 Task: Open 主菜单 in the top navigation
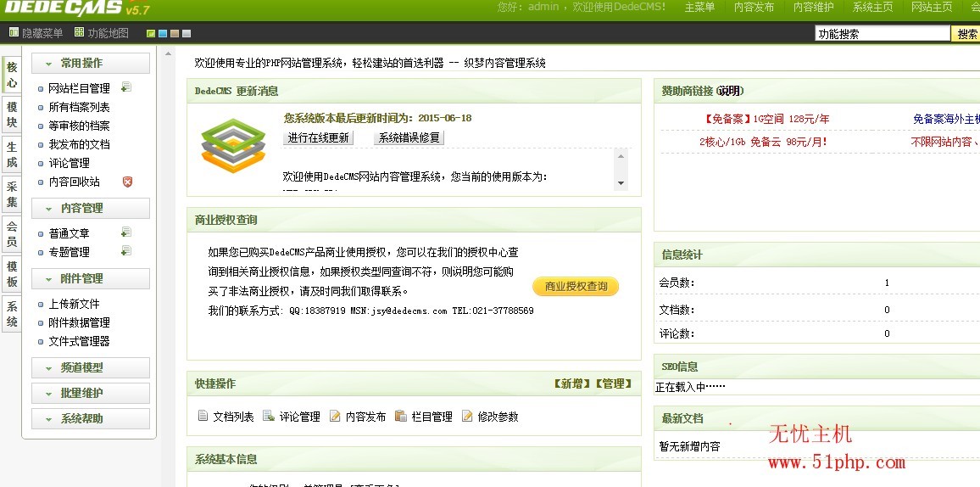[x=699, y=8]
